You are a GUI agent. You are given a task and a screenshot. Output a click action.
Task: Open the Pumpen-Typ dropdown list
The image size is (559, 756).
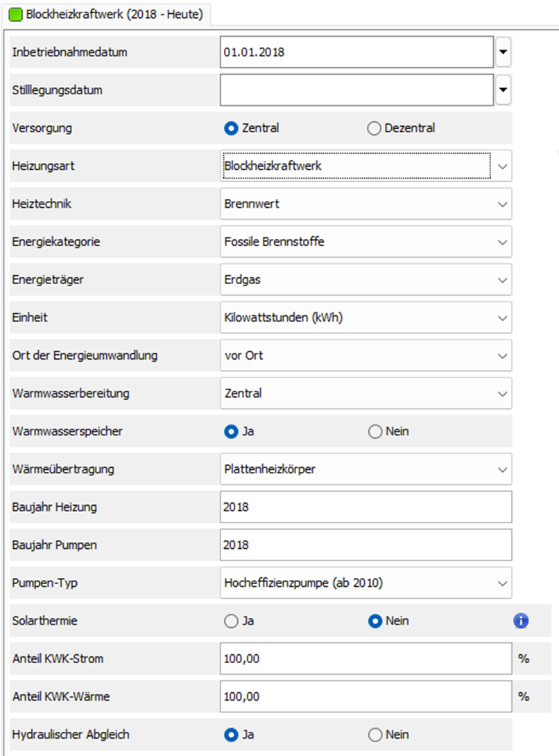click(503, 583)
